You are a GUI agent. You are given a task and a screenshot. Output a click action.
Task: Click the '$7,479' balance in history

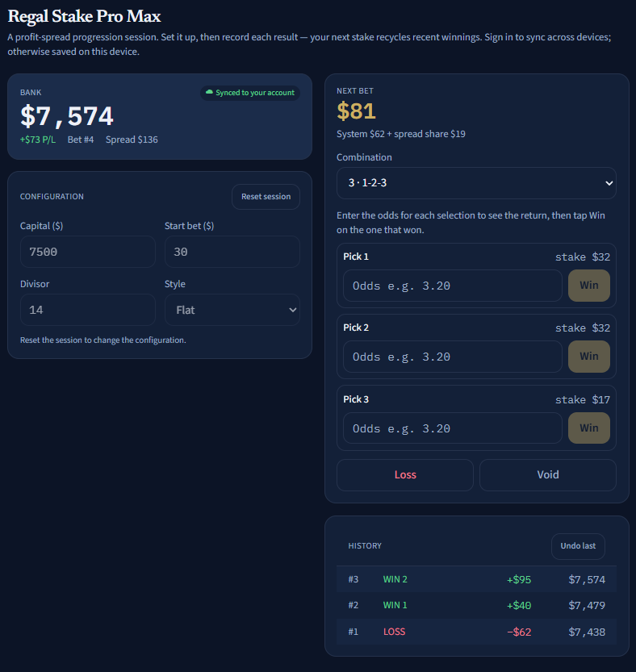point(587,606)
